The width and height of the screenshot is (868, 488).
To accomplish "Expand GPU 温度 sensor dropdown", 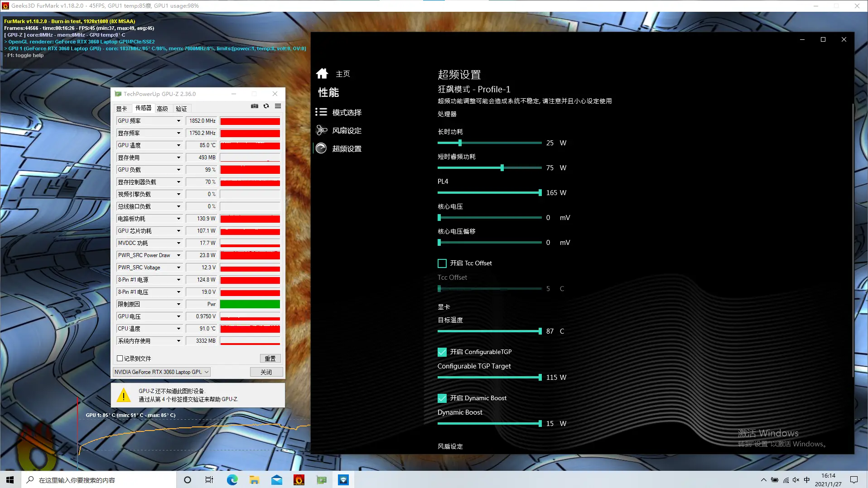I will pyautogui.click(x=178, y=145).
